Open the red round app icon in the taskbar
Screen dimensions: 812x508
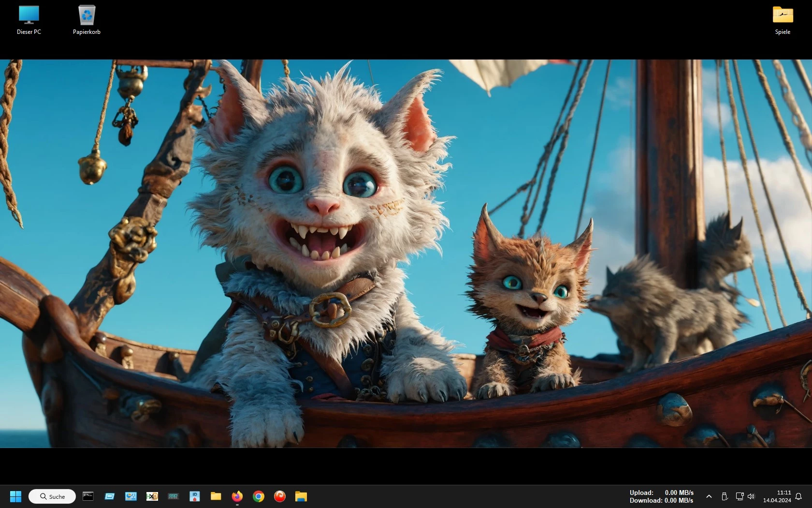pos(280,496)
